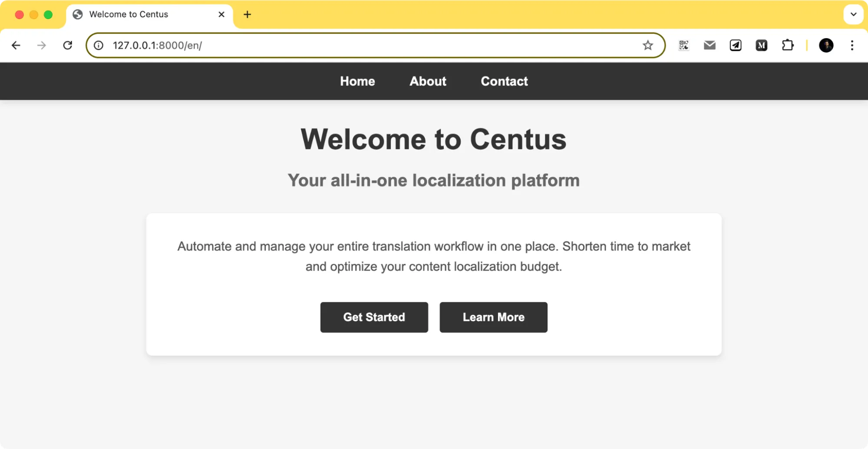Click inside the address bar
Image resolution: width=868 pixels, height=449 pixels.
(x=347, y=45)
